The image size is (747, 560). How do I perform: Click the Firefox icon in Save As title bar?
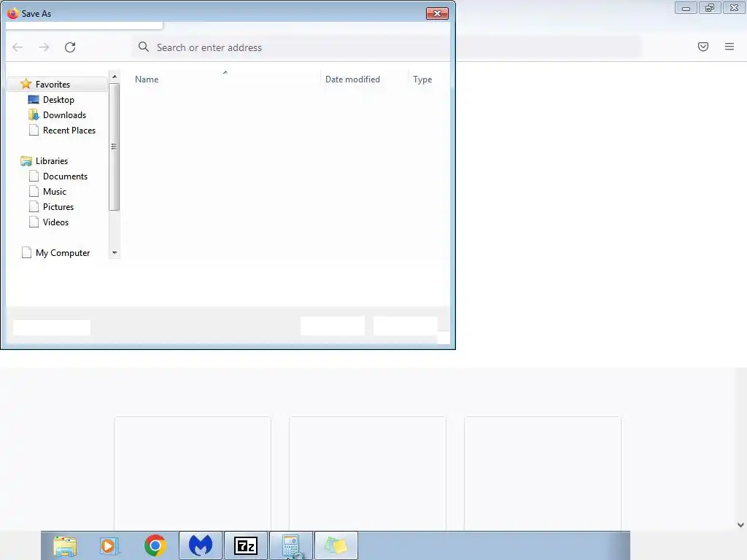[13, 13]
